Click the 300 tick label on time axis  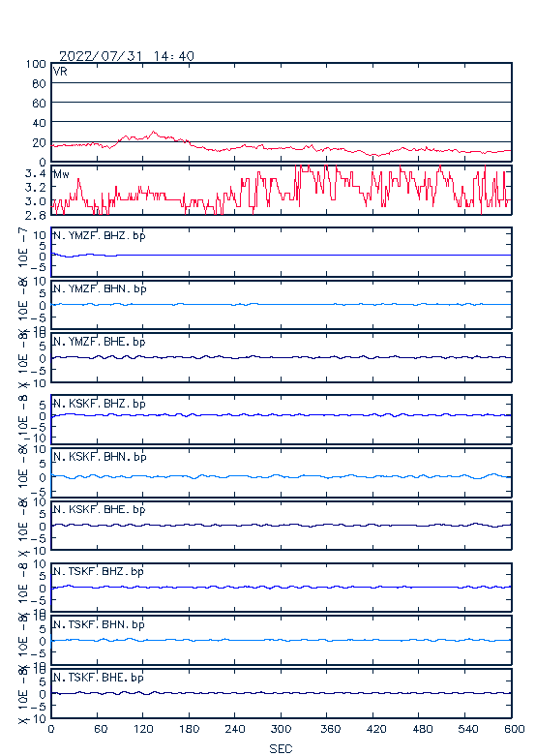[x=281, y=729]
